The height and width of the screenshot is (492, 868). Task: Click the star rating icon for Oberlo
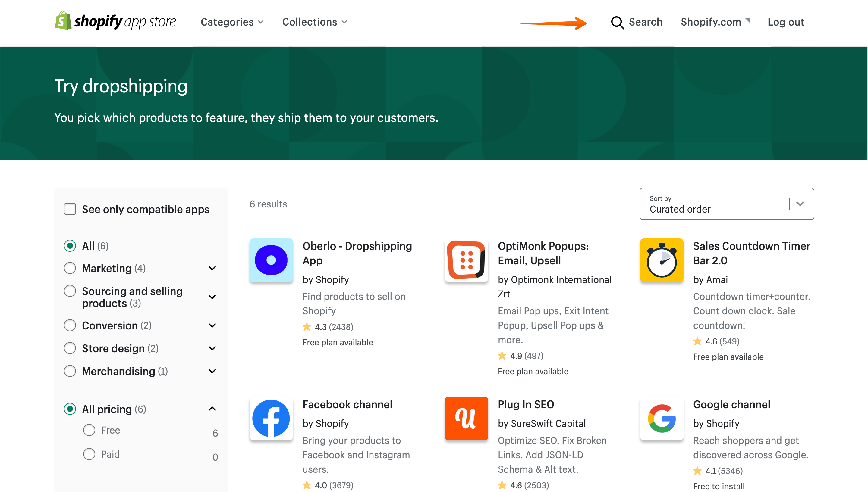[307, 327]
